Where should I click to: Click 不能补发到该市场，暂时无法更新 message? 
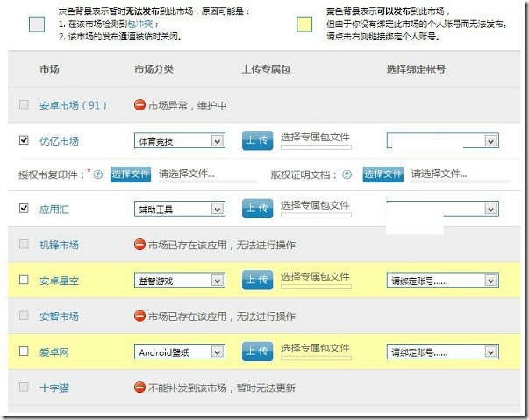[x=222, y=388]
